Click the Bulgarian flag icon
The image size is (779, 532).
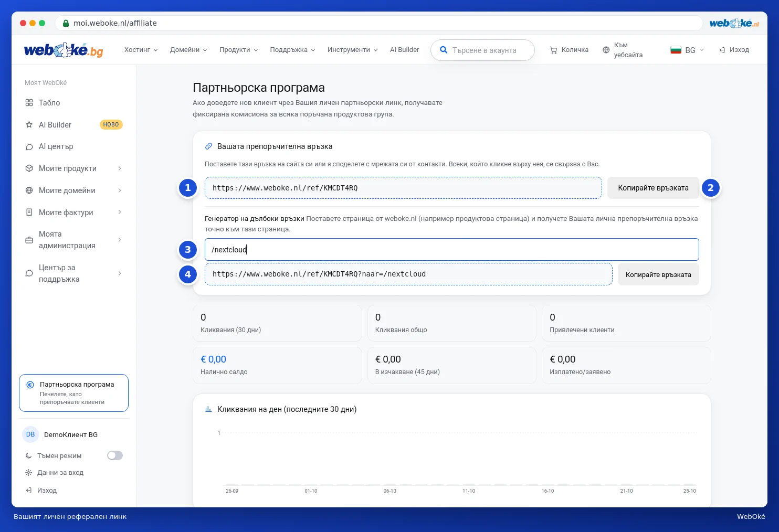pos(676,50)
